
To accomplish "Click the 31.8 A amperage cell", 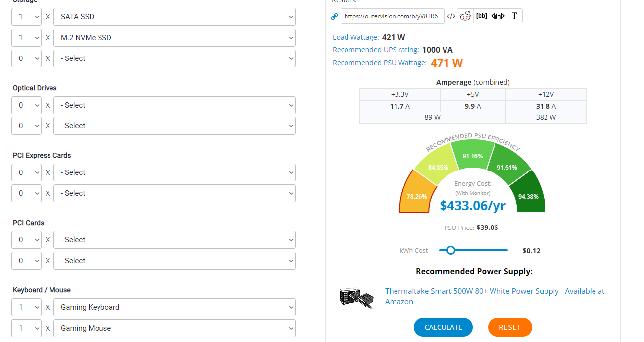I will (546, 106).
